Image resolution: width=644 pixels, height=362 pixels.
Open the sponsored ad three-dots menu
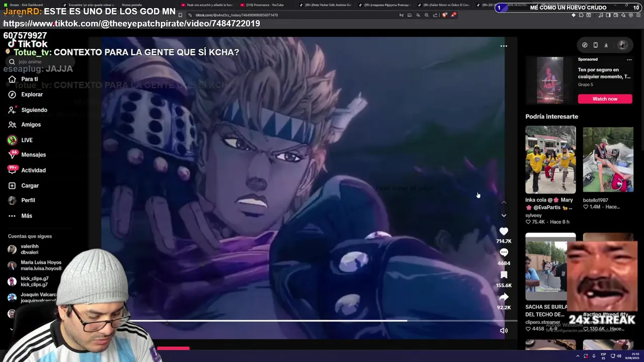pos(629,59)
